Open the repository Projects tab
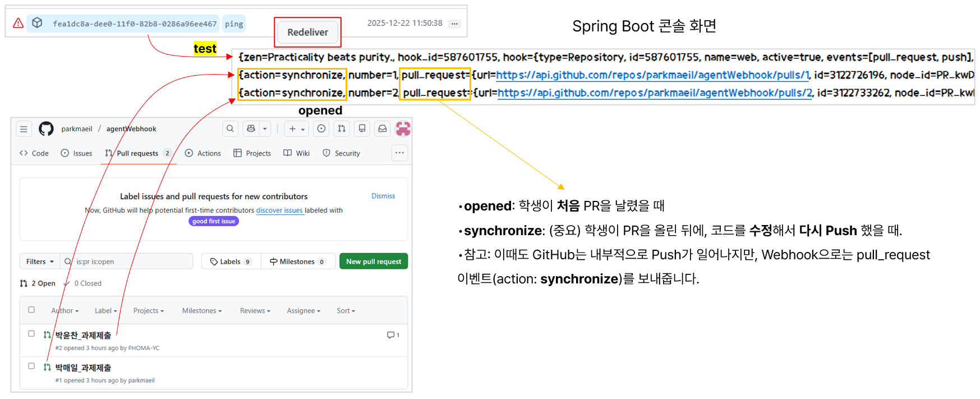Image resolution: width=980 pixels, height=399 pixels. 252,153
